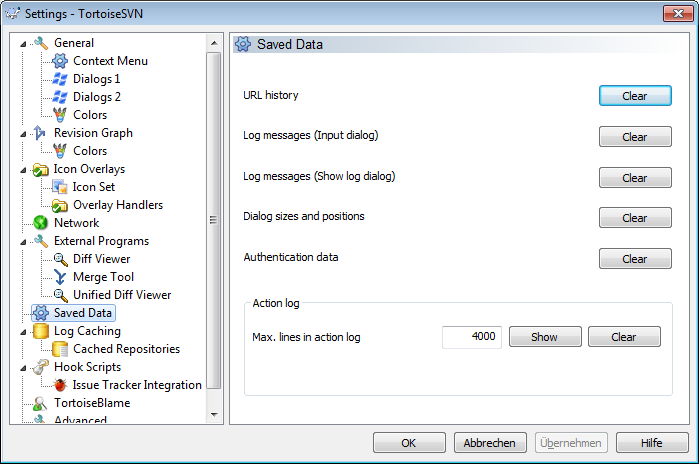Confirm settings with OK button
Screen dimensions: 699x464
(409, 443)
